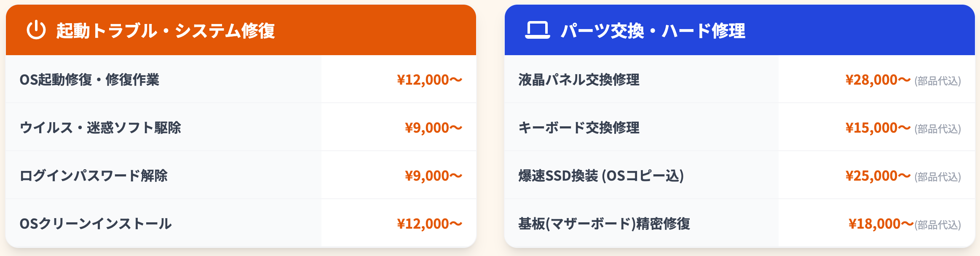This screenshot has height=256, width=980.
Task: Click the パーツ交換・ハード修理 header title
Action: 653,31
